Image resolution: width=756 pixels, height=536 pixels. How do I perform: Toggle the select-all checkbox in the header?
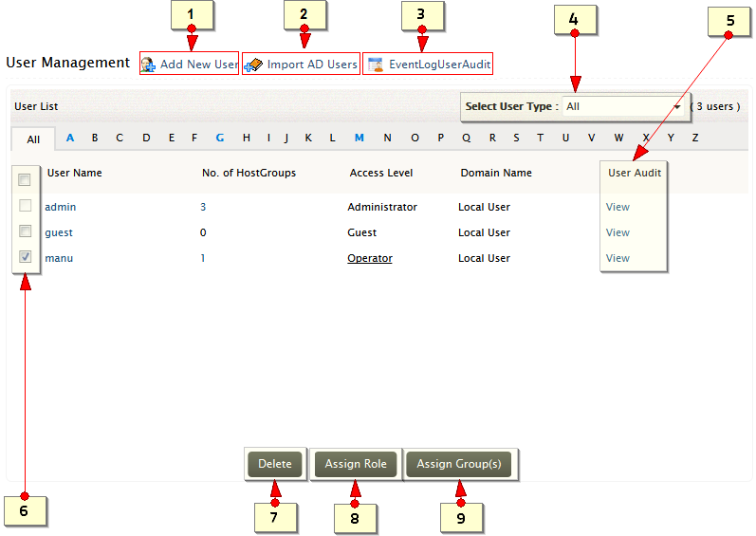[25, 179]
